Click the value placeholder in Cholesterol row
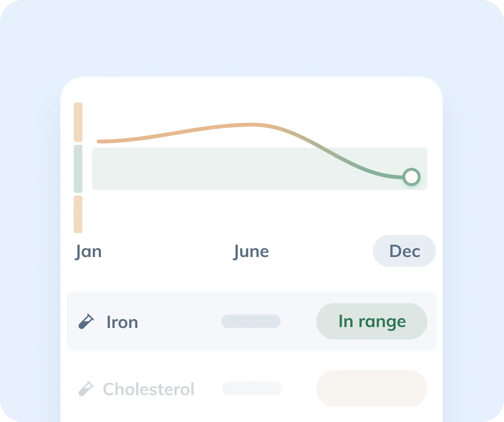The width and height of the screenshot is (504, 422). pyautogui.click(x=252, y=388)
